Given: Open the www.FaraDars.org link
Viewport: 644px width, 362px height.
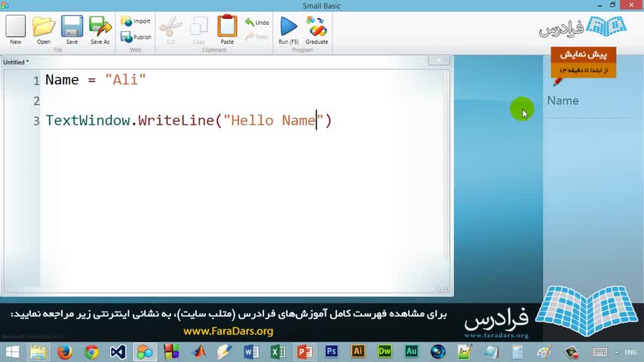Looking at the screenshot, I should 228,331.
